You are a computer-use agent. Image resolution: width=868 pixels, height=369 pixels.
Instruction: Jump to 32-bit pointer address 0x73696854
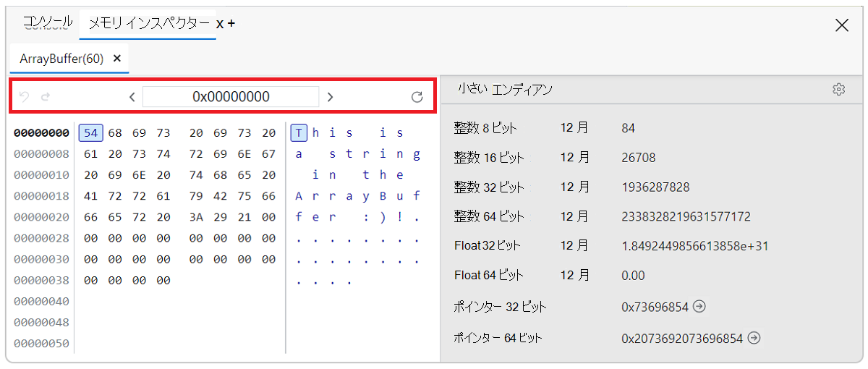tap(699, 307)
